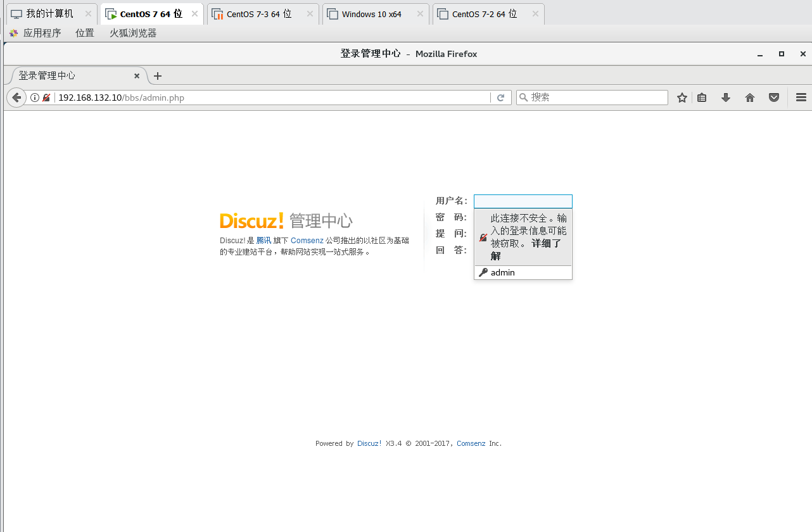Maximize the Firefox window
The height and width of the screenshot is (532, 812).
(x=782, y=54)
